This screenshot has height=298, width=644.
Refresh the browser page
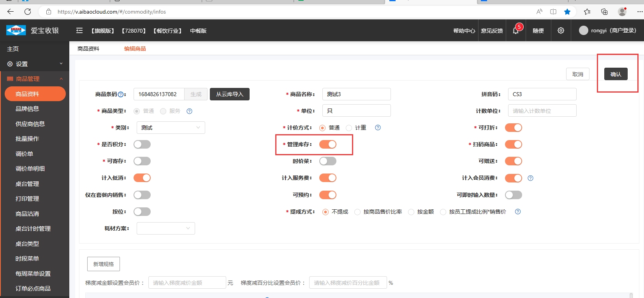coord(28,12)
